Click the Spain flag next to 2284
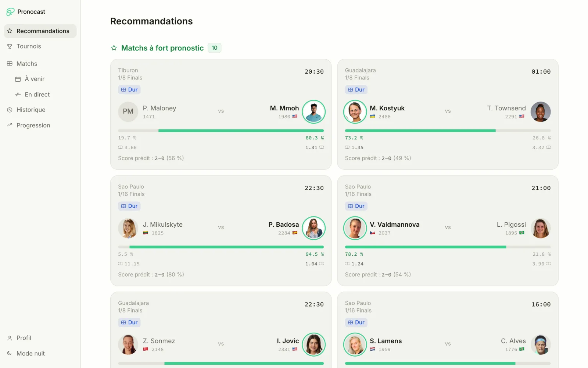The width and height of the screenshot is (588, 368). point(295,233)
